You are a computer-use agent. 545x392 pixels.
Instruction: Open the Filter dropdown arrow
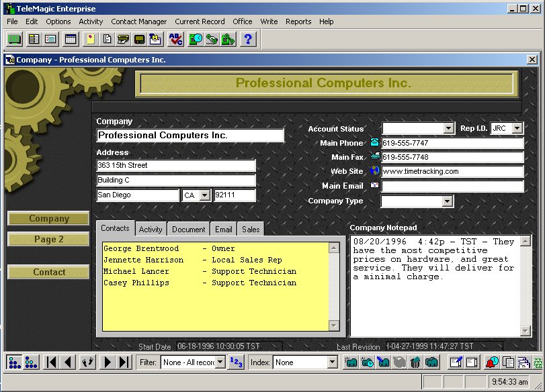click(220, 362)
